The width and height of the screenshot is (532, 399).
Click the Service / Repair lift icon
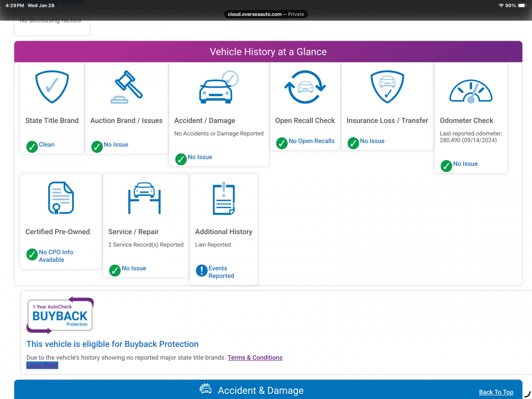tap(144, 198)
